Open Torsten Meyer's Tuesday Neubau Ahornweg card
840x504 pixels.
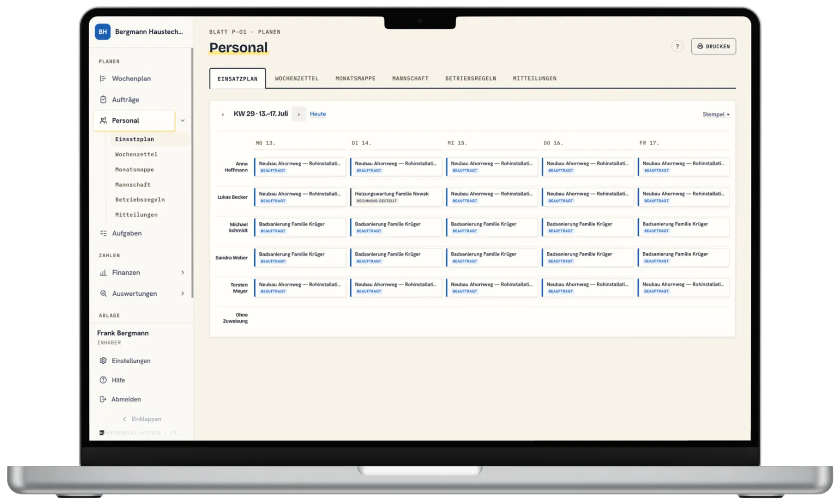tap(396, 288)
